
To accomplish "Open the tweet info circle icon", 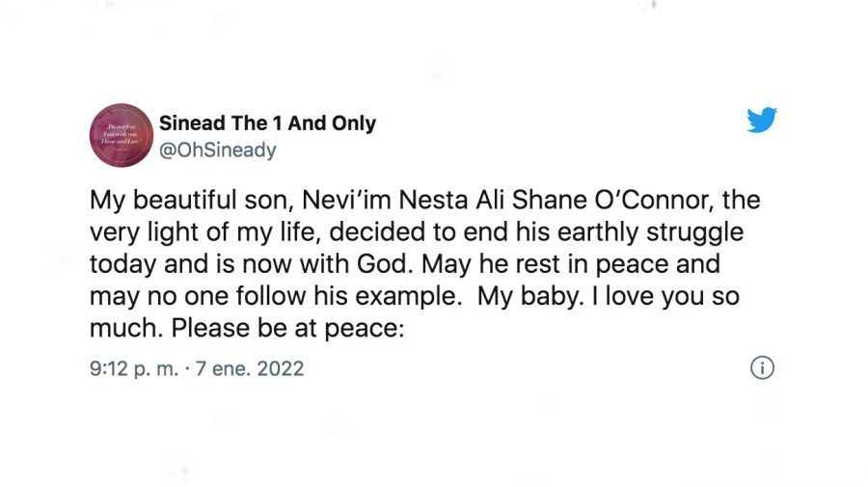I will (762, 368).
